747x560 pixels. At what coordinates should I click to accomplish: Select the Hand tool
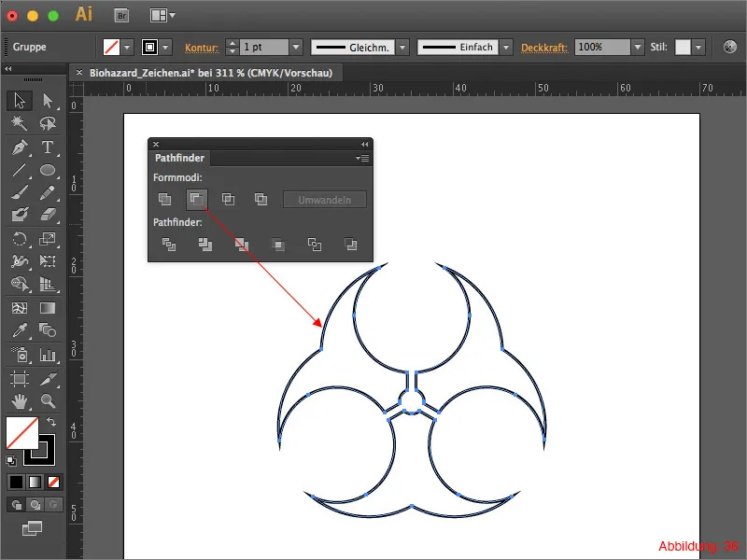20,401
